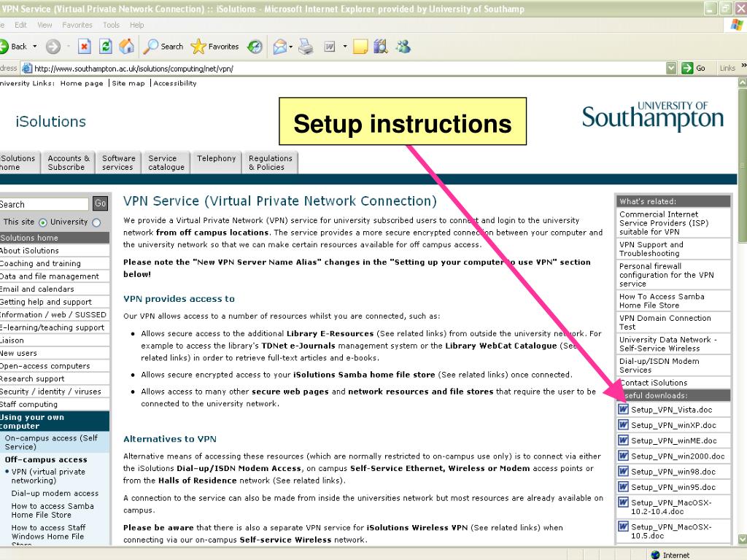
Task: Click the Word icon for Setup_VPN_win98.doc
Action: pos(623,472)
